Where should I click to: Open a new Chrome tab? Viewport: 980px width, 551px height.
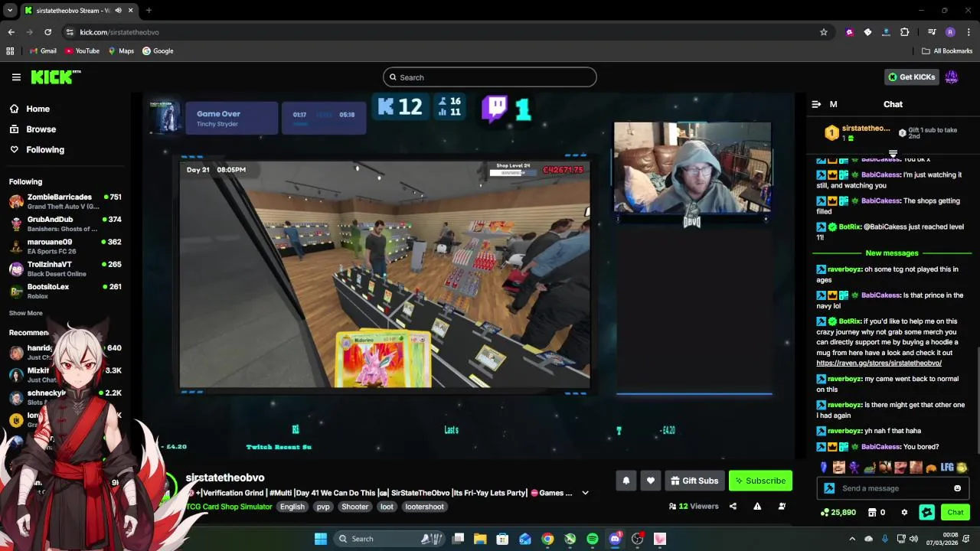pyautogui.click(x=149, y=11)
